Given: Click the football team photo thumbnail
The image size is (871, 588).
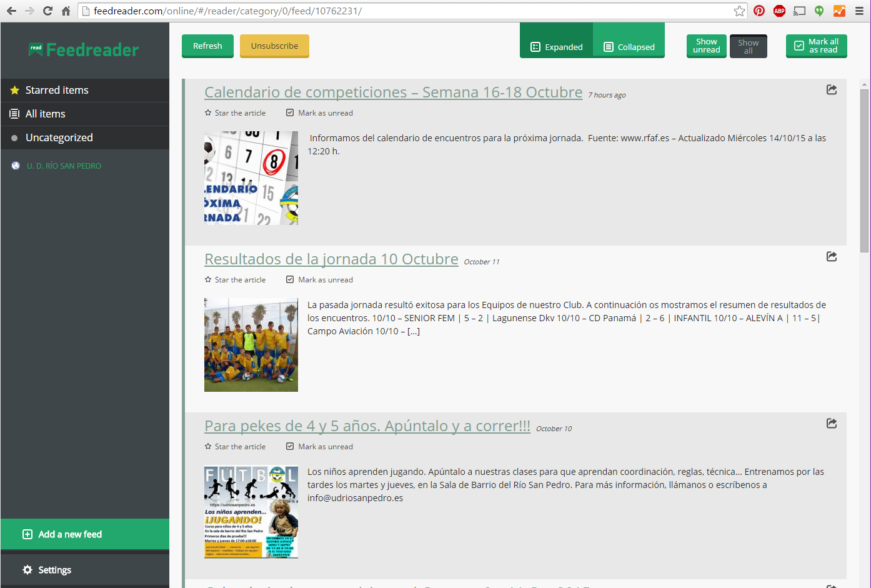Looking at the screenshot, I should (x=251, y=345).
